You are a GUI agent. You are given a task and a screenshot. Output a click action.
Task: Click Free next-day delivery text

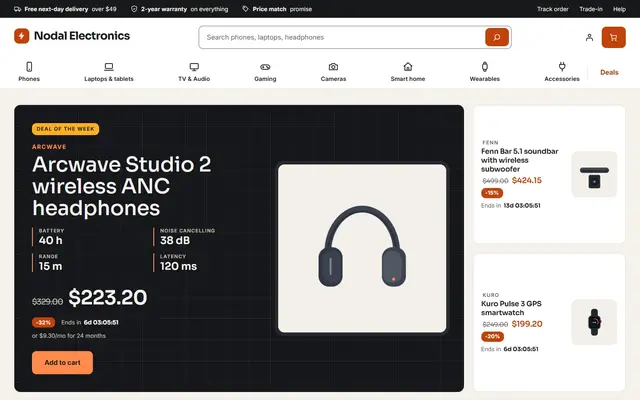coord(56,9)
